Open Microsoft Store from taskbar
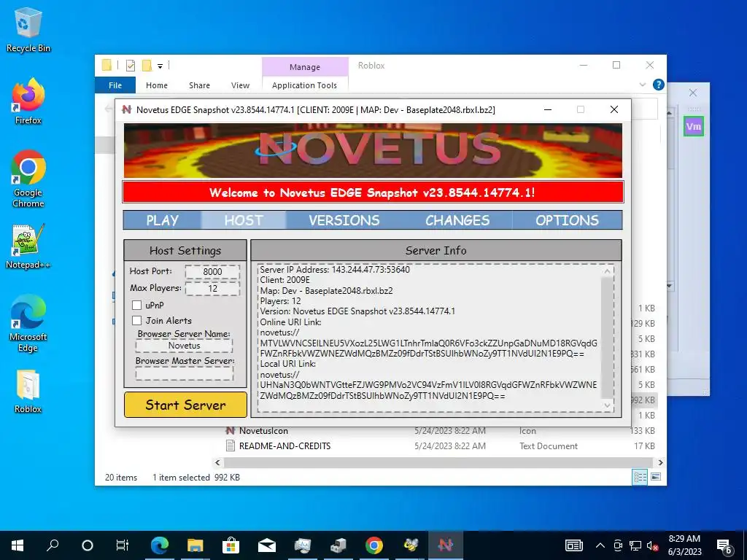The width and height of the screenshot is (747, 560). tap(231, 545)
